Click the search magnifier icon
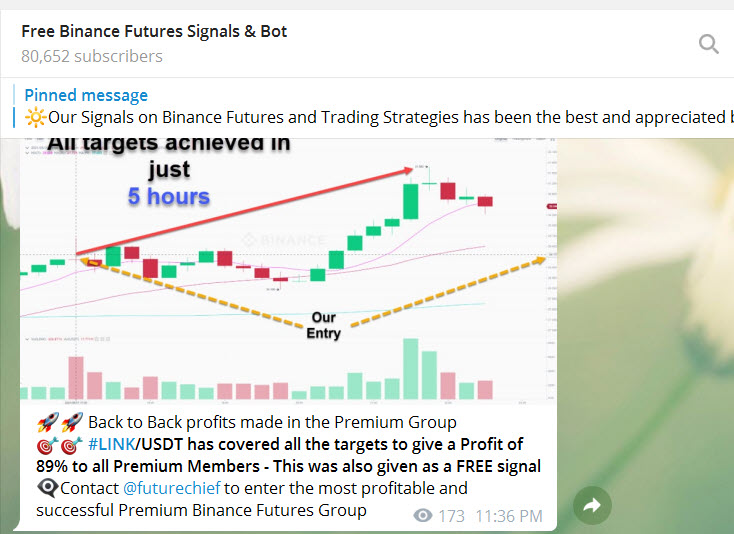This screenshot has width=734, height=534. pyautogui.click(x=708, y=43)
